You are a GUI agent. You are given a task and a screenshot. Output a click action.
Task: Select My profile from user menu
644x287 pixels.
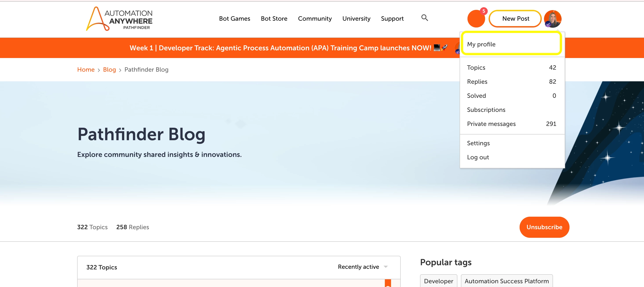click(481, 44)
